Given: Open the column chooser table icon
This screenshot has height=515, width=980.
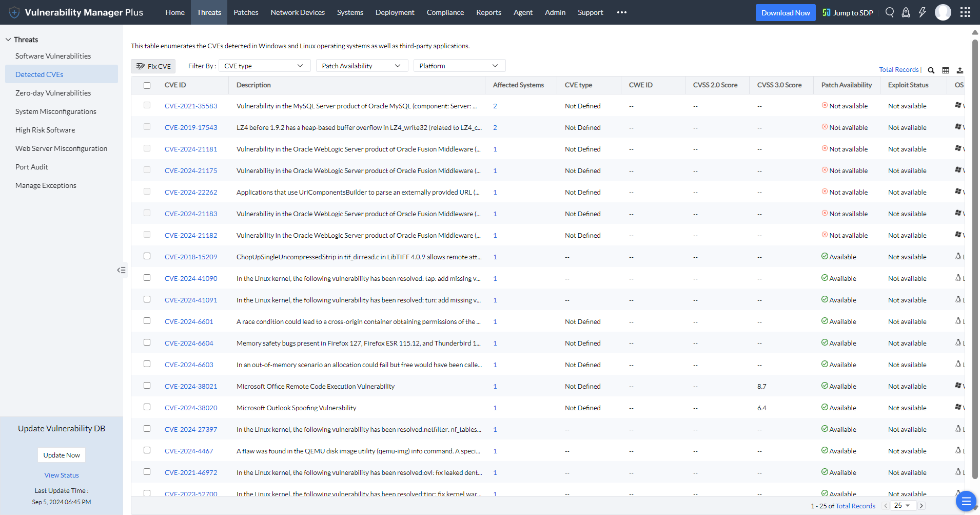Looking at the screenshot, I should click(945, 70).
